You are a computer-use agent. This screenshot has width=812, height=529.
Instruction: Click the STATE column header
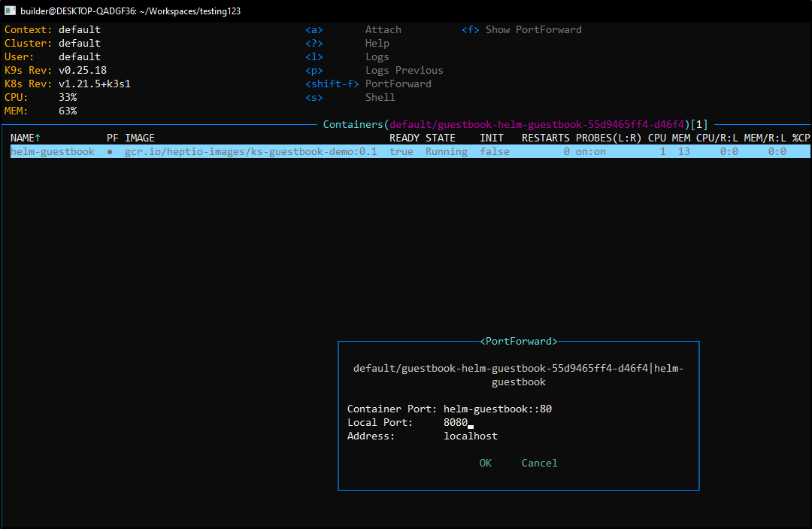[441, 138]
